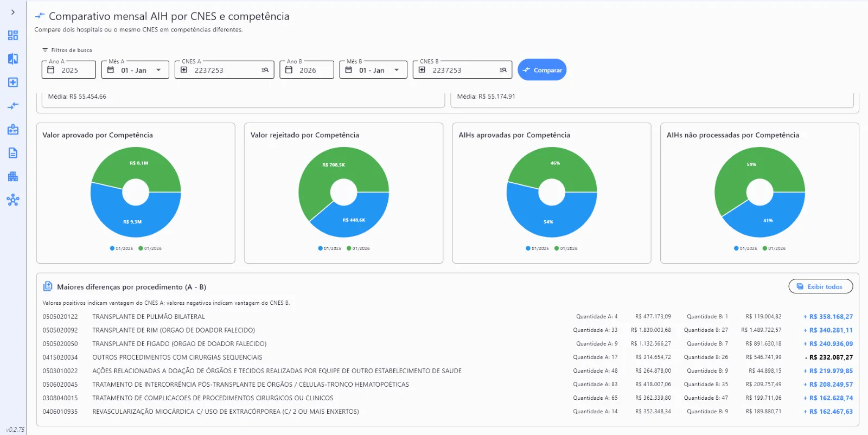
Task: Click the calendar icon in Ano B field
Action: (x=289, y=70)
